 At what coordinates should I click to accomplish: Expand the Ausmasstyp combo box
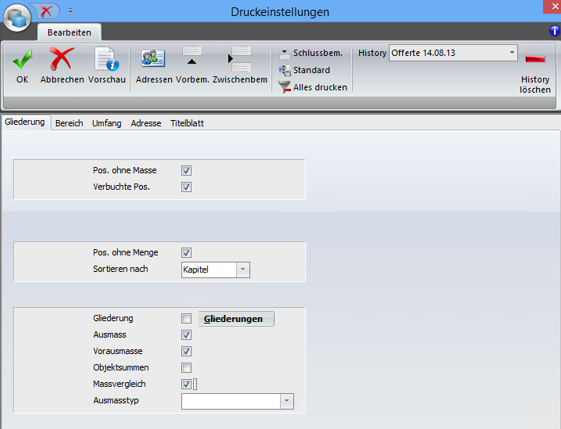286,401
